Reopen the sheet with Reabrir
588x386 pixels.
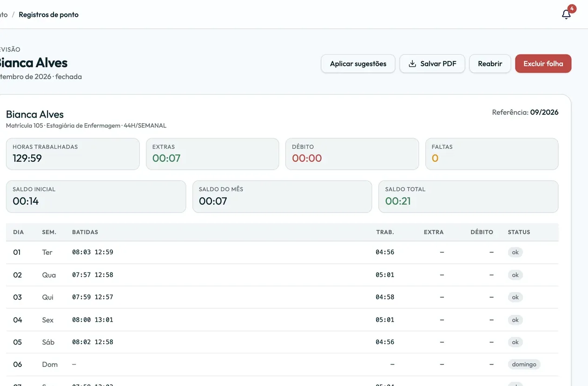[490, 64]
